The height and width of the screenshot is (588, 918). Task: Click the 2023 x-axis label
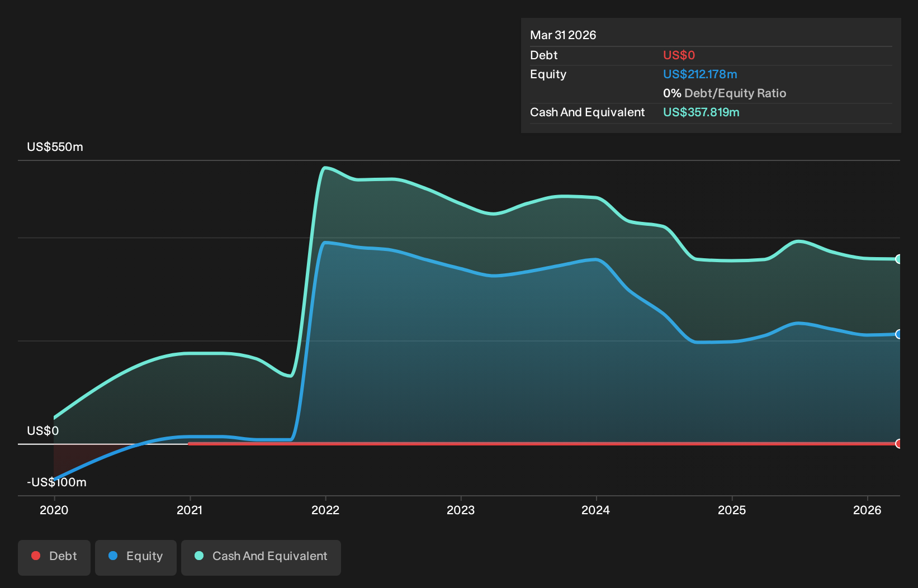(461, 510)
